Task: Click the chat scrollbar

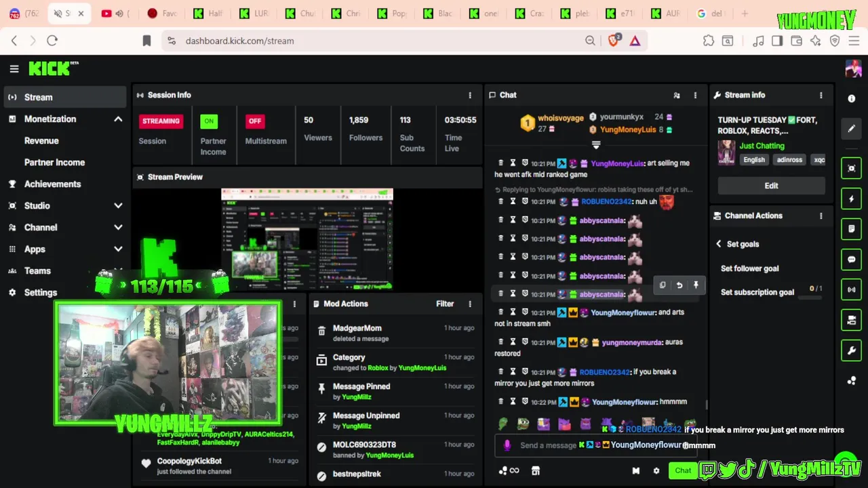Action: click(706, 405)
